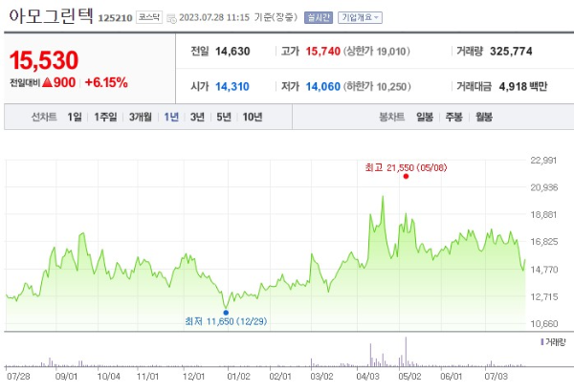Click the 최저 11,650 (12/29) label
The width and height of the screenshot is (574, 392).
pos(226,321)
